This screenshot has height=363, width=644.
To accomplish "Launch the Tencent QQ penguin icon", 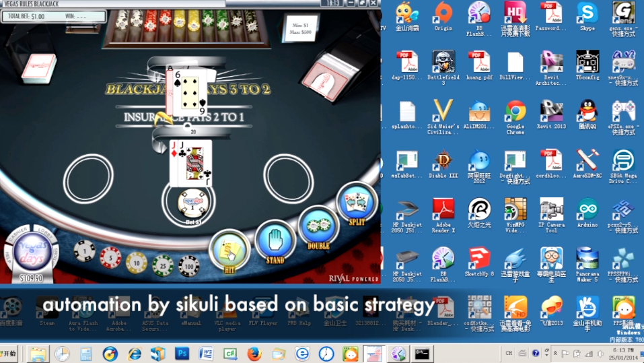I will [587, 114].
